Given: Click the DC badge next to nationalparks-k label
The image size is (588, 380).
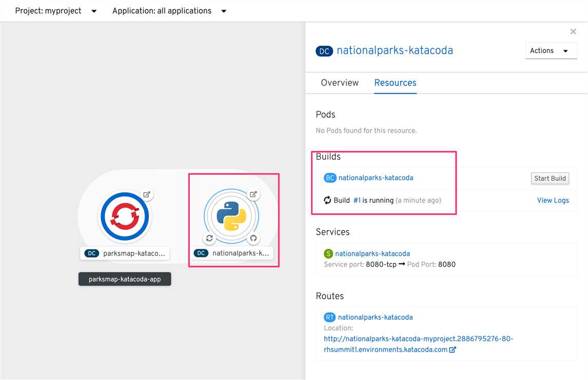Looking at the screenshot, I should coord(201,253).
